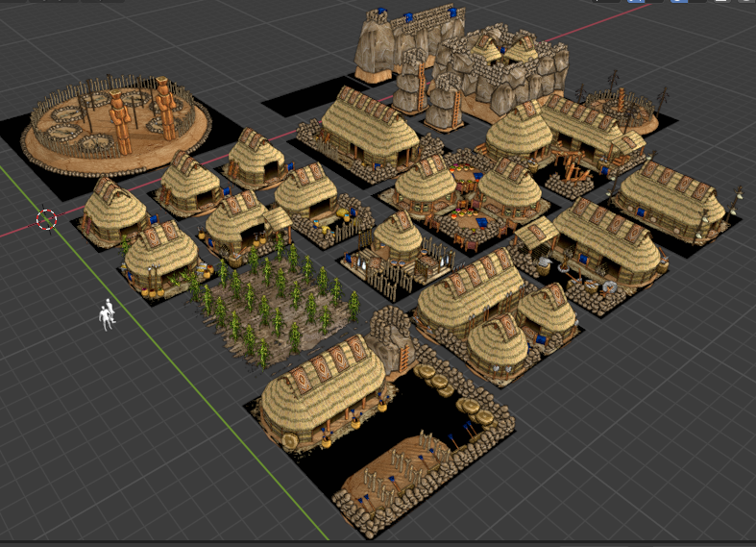This screenshot has width=756, height=547.
Task: Click the red-white 3D cursor
Action: [x=46, y=219]
